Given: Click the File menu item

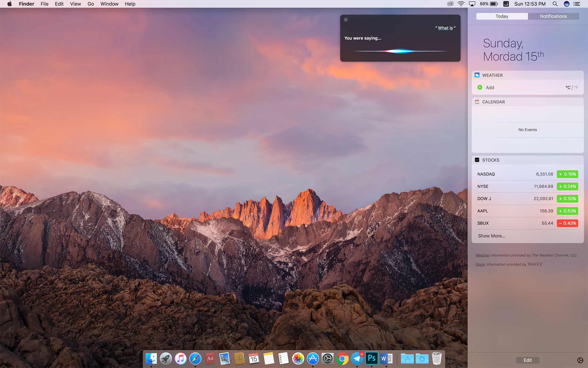Looking at the screenshot, I should pyautogui.click(x=45, y=4).
